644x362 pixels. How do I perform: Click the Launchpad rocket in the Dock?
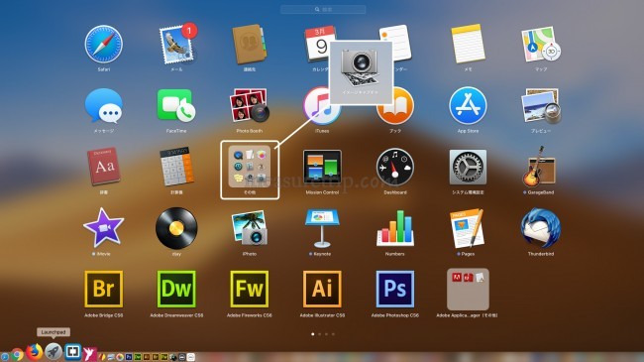pyautogui.click(x=54, y=352)
